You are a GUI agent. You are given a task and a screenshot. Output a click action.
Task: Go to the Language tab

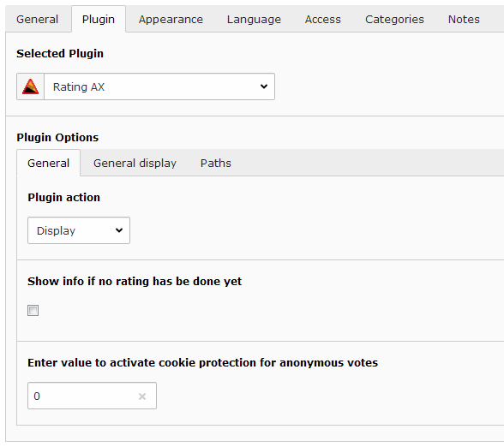[254, 19]
